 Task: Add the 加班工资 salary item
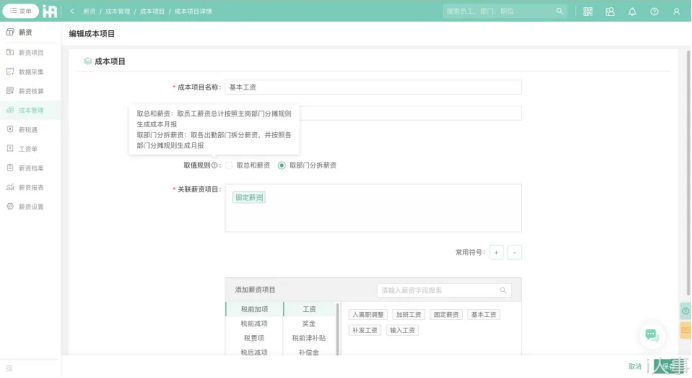click(409, 314)
